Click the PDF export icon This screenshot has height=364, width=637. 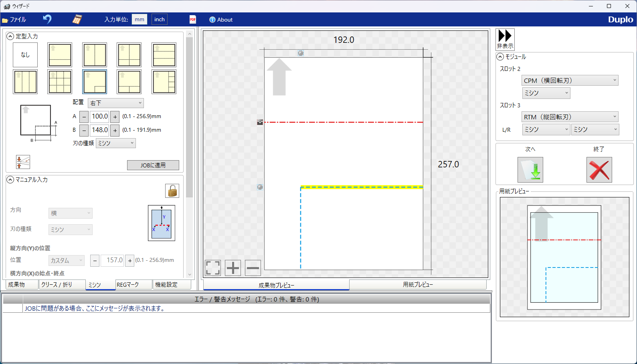(x=193, y=19)
